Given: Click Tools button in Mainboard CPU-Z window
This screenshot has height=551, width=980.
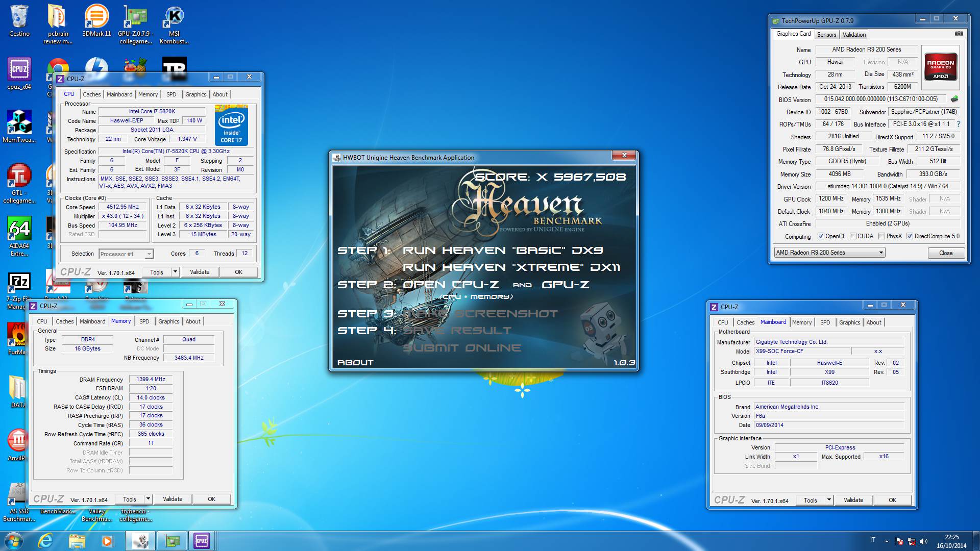Looking at the screenshot, I should coord(811,500).
